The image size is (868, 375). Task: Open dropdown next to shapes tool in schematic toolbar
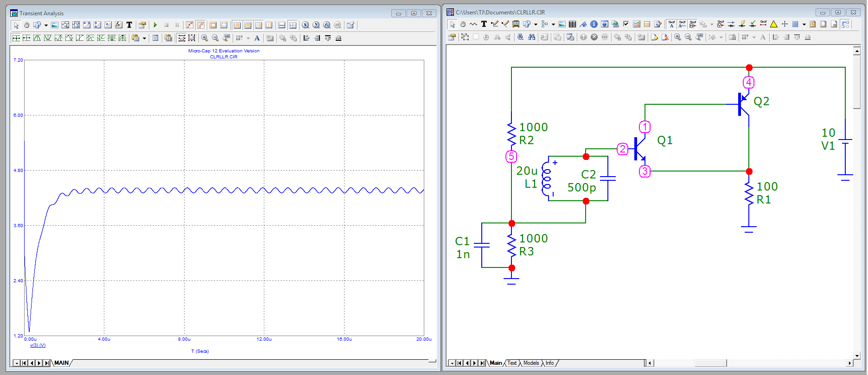coord(536,24)
